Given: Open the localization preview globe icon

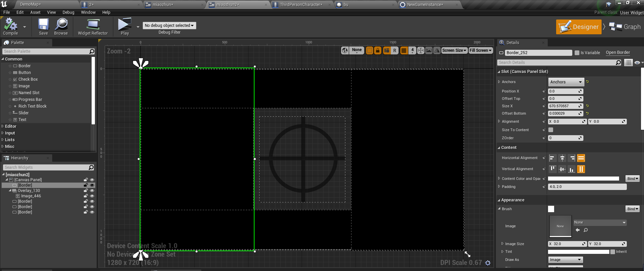Looking at the screenshot, I should pyautogui.click(x=345, y=50).
